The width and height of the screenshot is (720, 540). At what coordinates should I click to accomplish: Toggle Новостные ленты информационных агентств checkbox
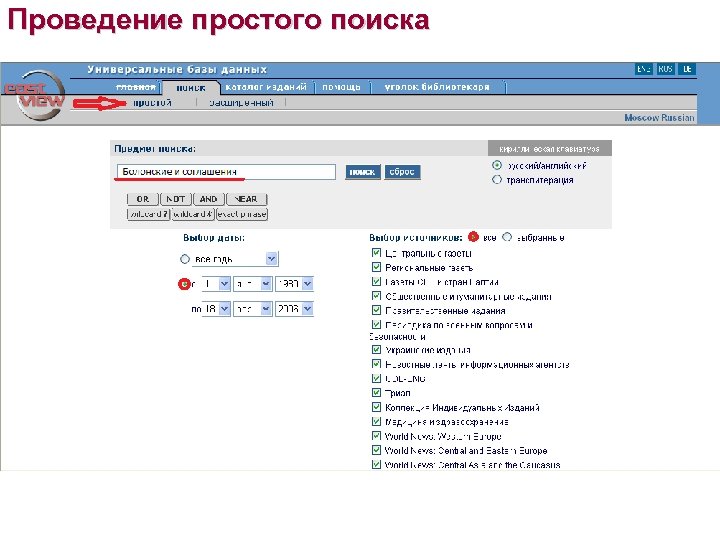coord(376,364)
